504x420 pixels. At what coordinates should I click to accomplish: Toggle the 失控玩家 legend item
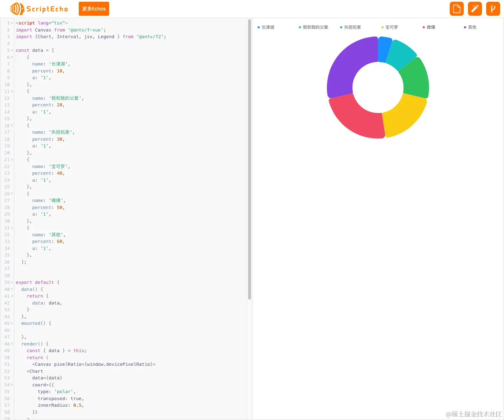pos(350,27)
